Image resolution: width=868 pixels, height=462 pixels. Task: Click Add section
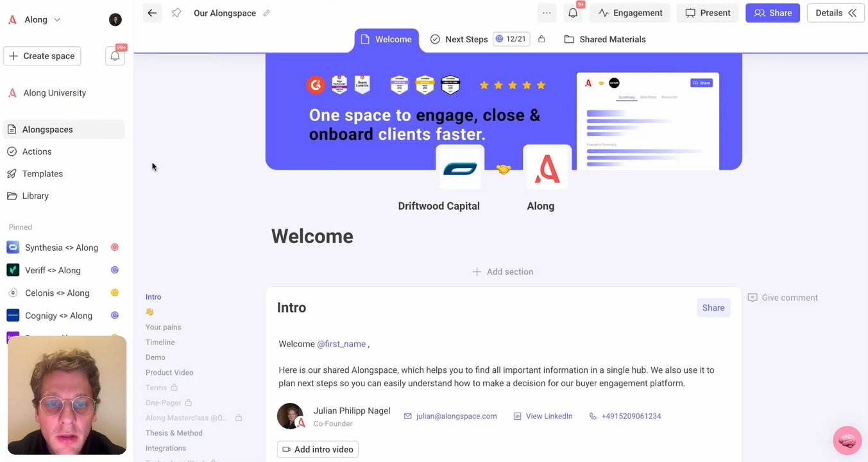pyautogui.click(x=503, y=272)
